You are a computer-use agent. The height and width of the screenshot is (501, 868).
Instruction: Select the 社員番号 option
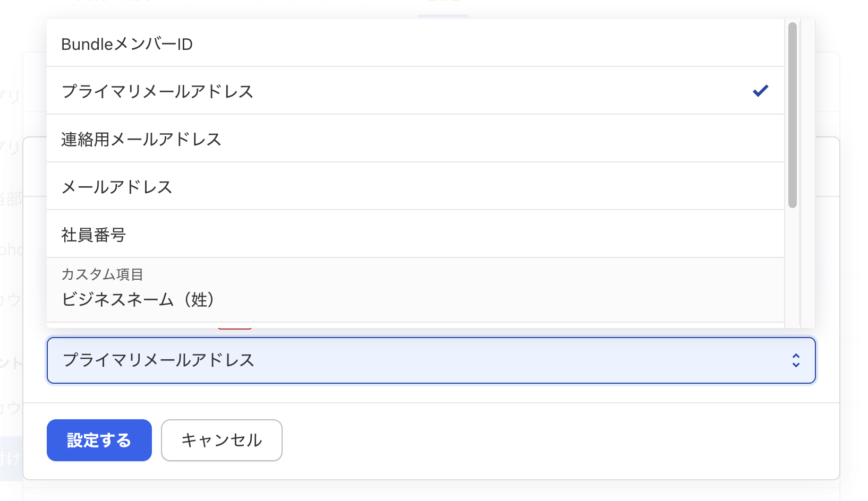pyautogui.click(x=93, y=235)
